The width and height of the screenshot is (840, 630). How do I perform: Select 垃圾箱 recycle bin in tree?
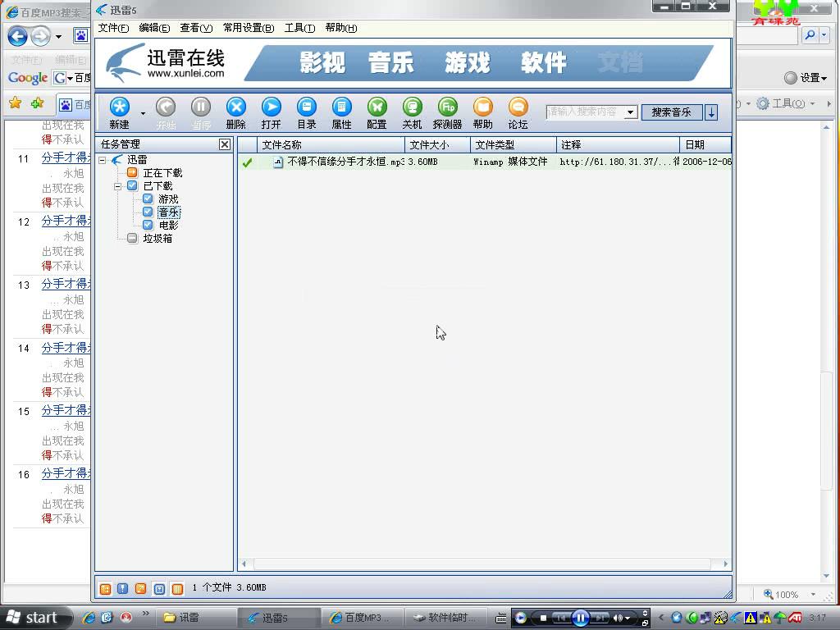pos(158,239)
